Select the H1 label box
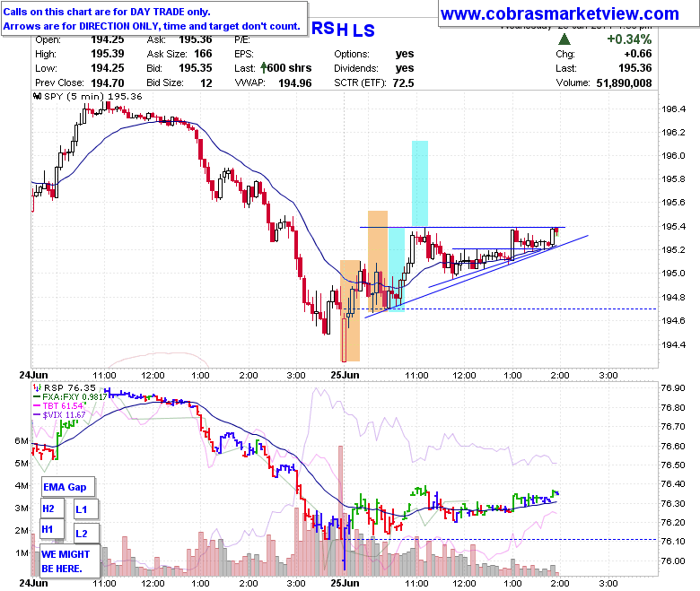Image resolution: width=700 pixels, height=591 pixels. [52, 529]
